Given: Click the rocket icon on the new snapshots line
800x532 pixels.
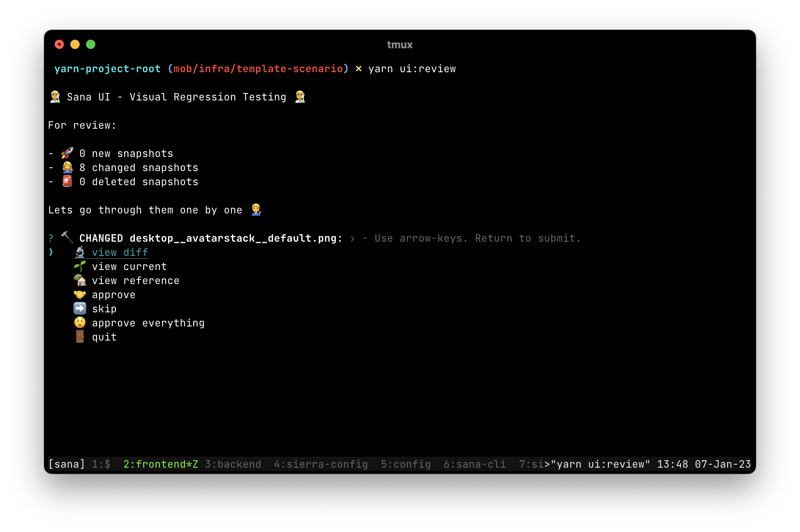Looking at the screenshot, I should point(67,153).
